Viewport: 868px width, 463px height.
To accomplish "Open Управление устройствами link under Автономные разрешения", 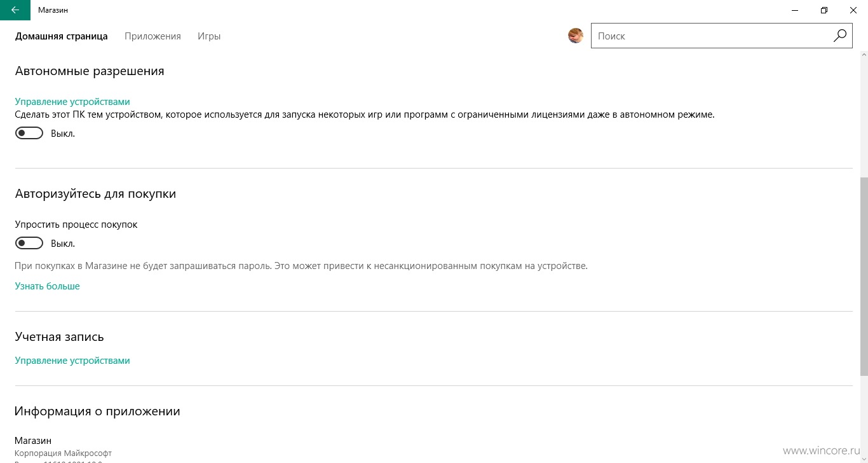I will [x=72, y=102].
